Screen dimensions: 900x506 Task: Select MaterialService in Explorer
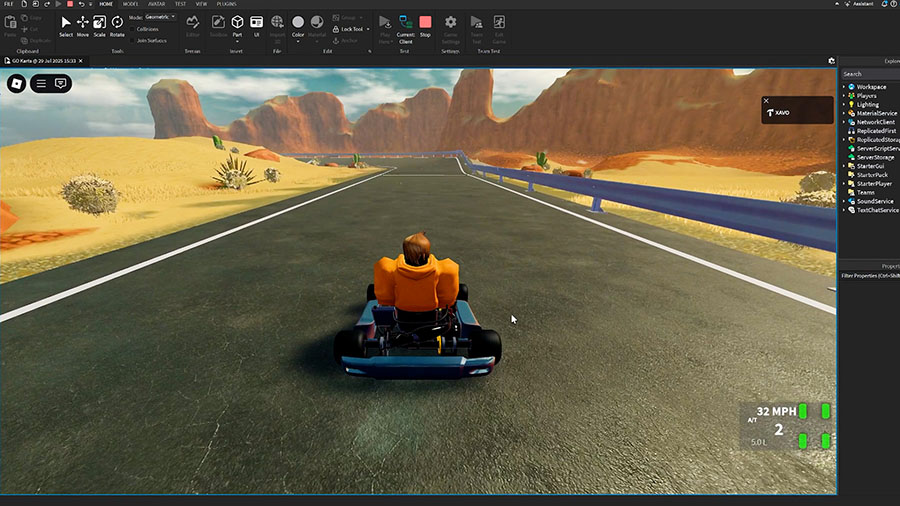point(872,114)
